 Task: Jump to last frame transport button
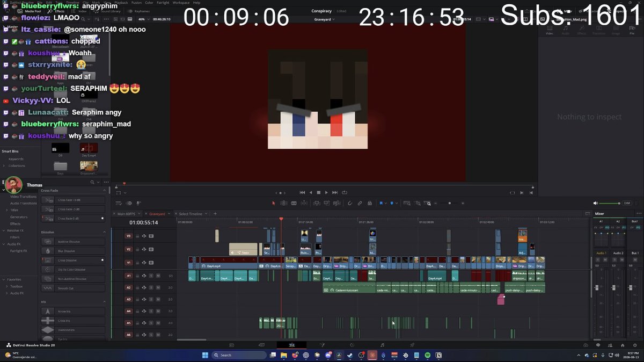pos(335,192)
